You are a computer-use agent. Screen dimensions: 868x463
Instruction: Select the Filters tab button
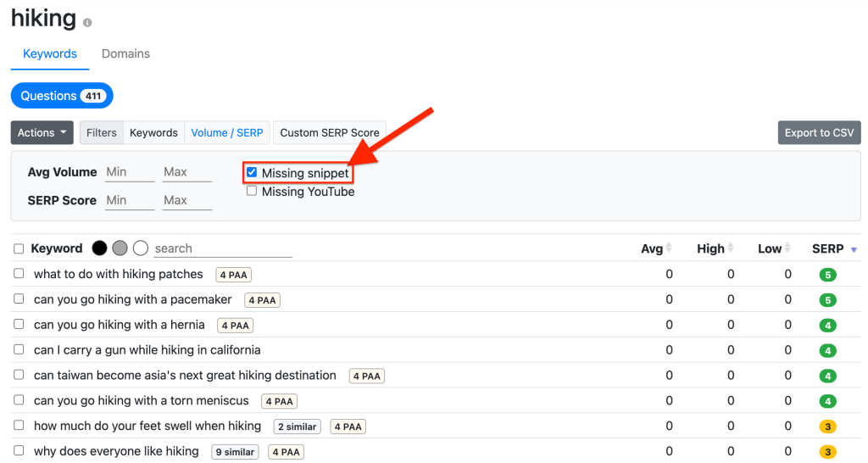pyautogui.click(x=102, y=133)
